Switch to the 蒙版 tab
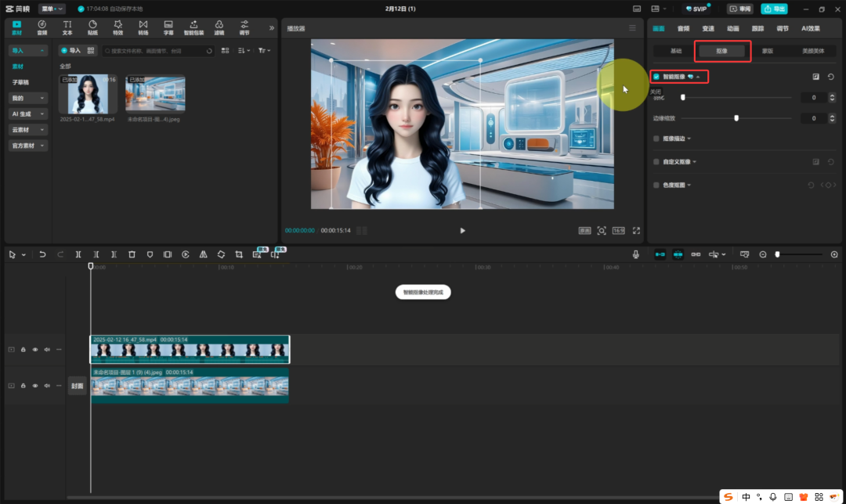 [x=767, y=51]
